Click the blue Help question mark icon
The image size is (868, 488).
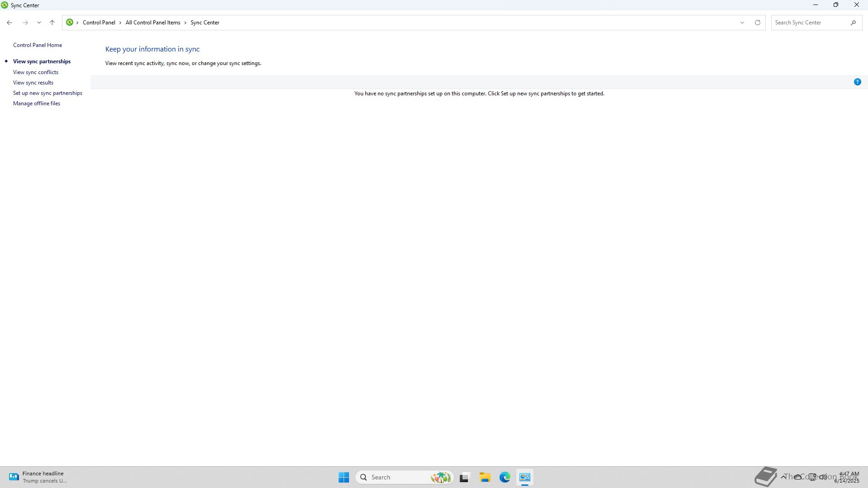pos(857,82)
